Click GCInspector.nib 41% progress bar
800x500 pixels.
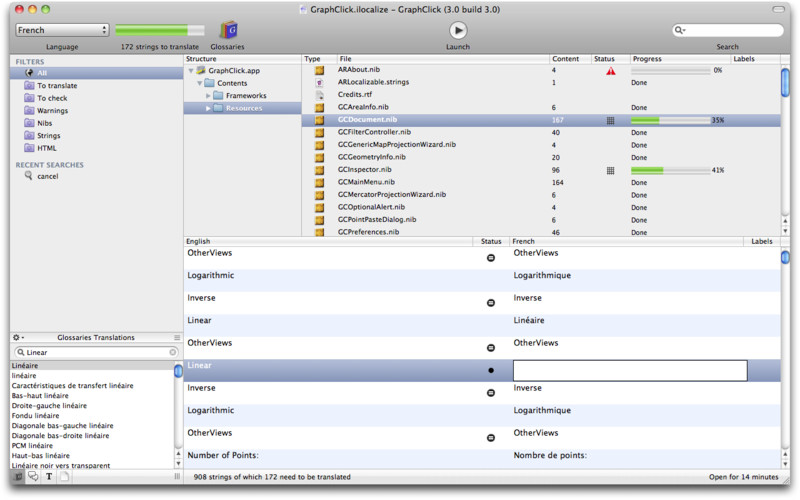(x=670, y=170)
